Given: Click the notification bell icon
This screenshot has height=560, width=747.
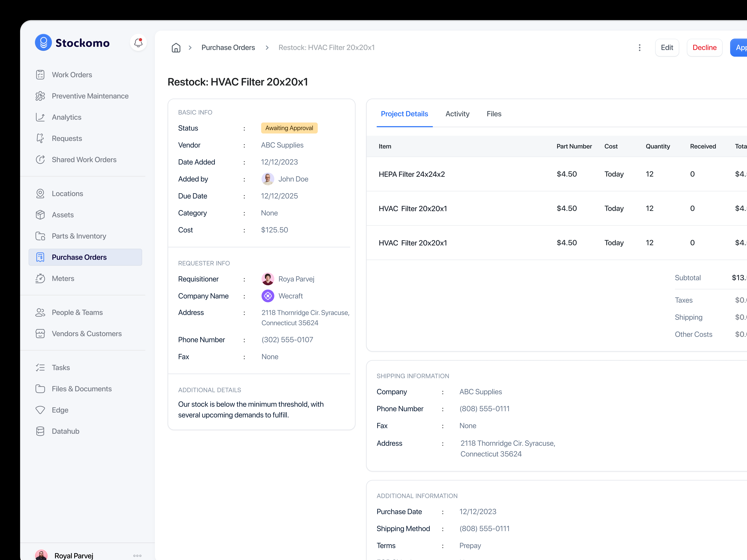Looking at the screenshot, I should (x=138, y=43).
